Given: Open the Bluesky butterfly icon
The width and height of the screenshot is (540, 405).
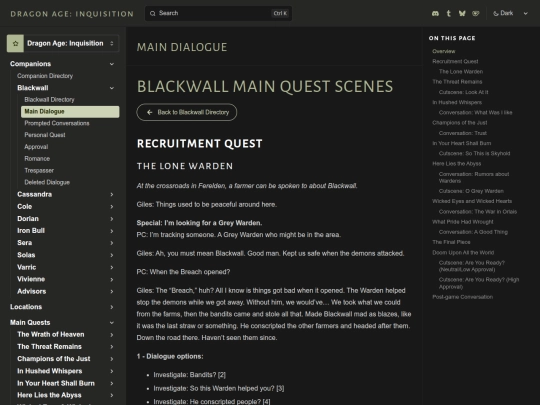Looking at the screenshot, I should click(x=462, y=13).
